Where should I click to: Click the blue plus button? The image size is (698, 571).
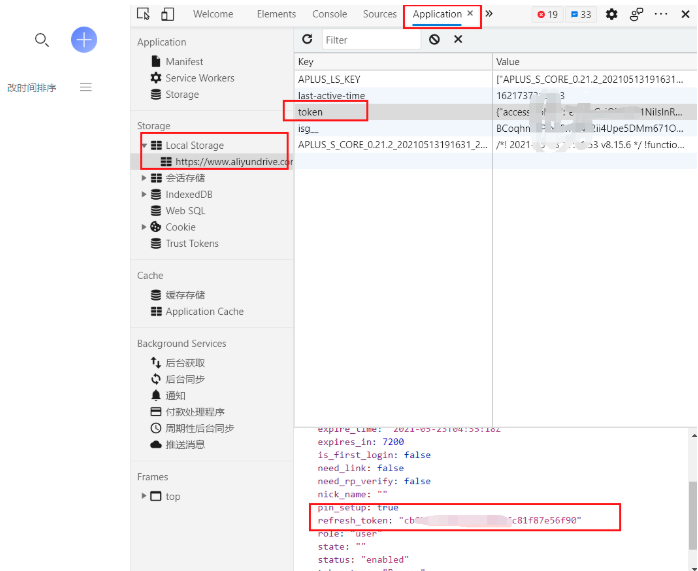84,39
